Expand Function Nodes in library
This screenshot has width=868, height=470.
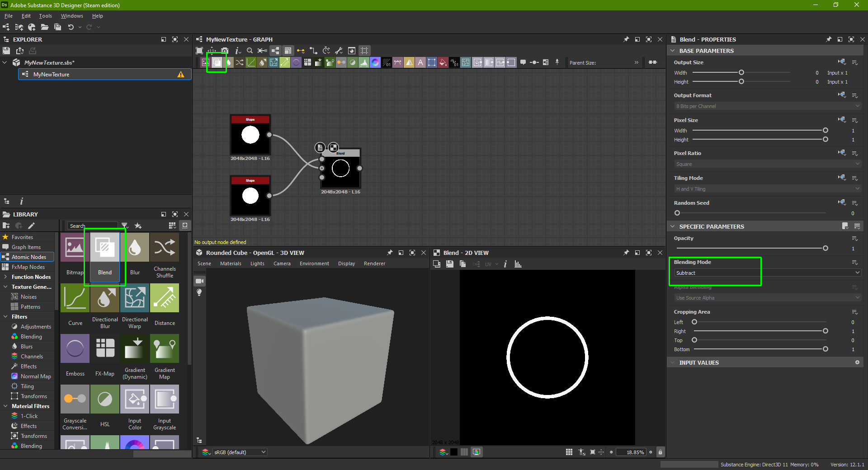(x=5, y=277)
